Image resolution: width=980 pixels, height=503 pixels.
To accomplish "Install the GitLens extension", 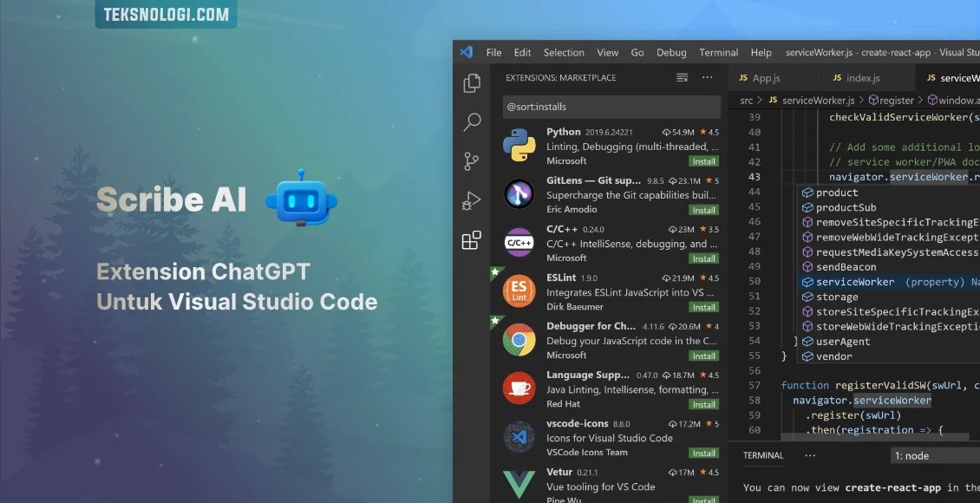I will point(703,210).
